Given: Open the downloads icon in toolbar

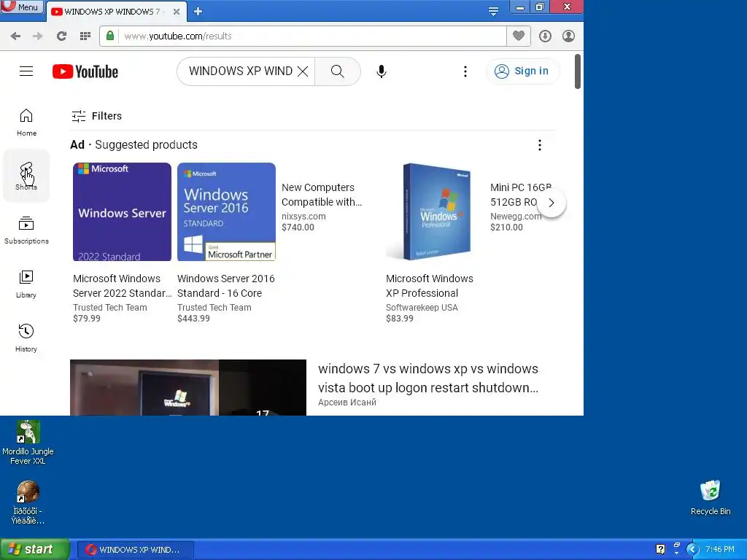Looking at the screenshot, I should [x=545, y=36].
